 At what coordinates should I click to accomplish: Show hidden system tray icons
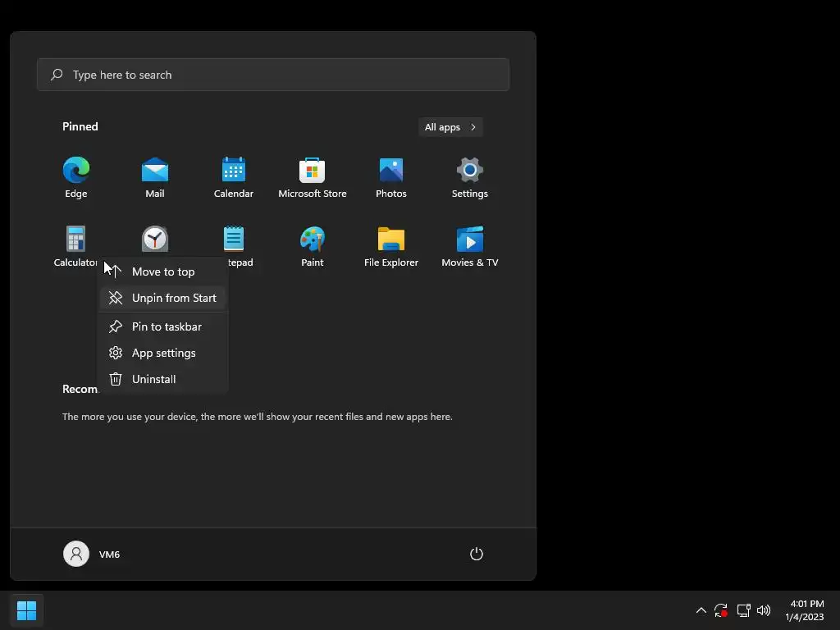[701, 610]
